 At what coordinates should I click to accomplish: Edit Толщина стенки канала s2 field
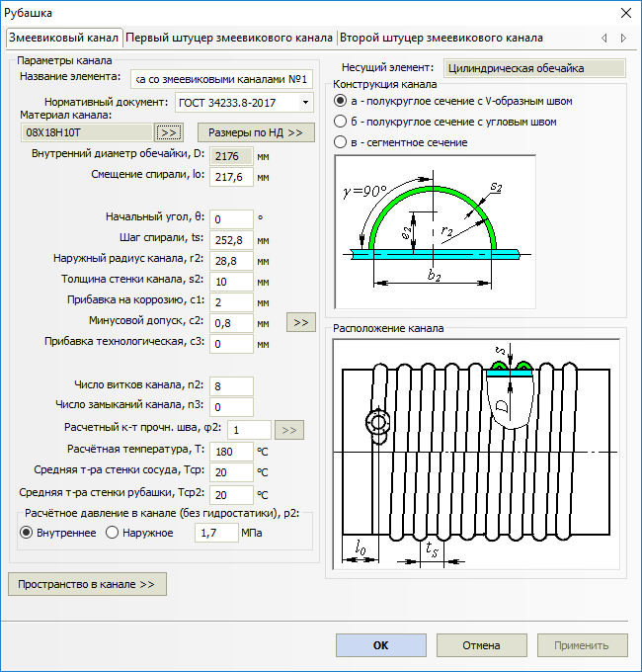point(231,282)
